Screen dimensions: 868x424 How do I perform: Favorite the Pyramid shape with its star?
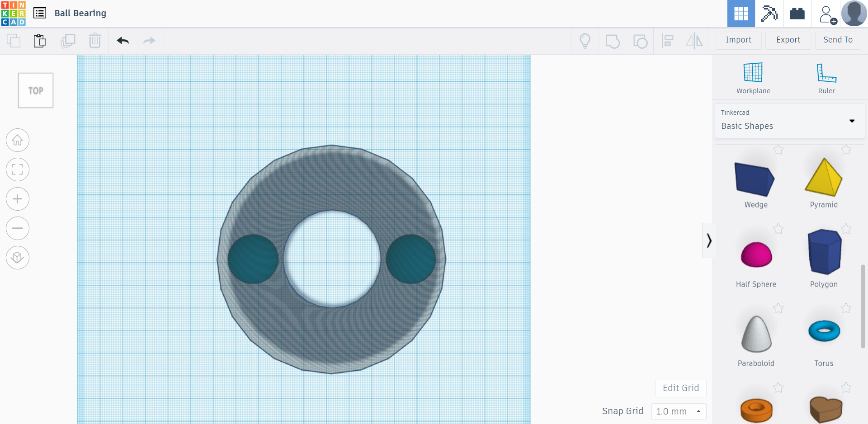coord(846,150)
